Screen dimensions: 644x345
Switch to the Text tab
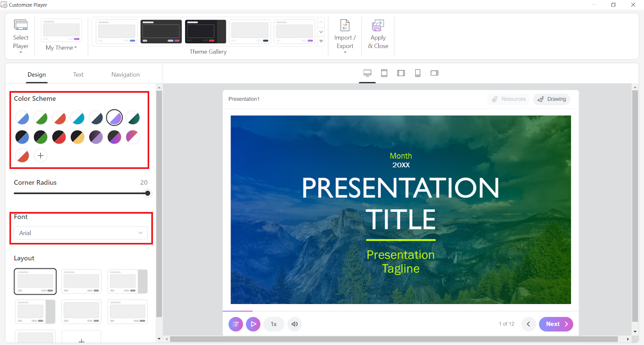pos(78,75)
